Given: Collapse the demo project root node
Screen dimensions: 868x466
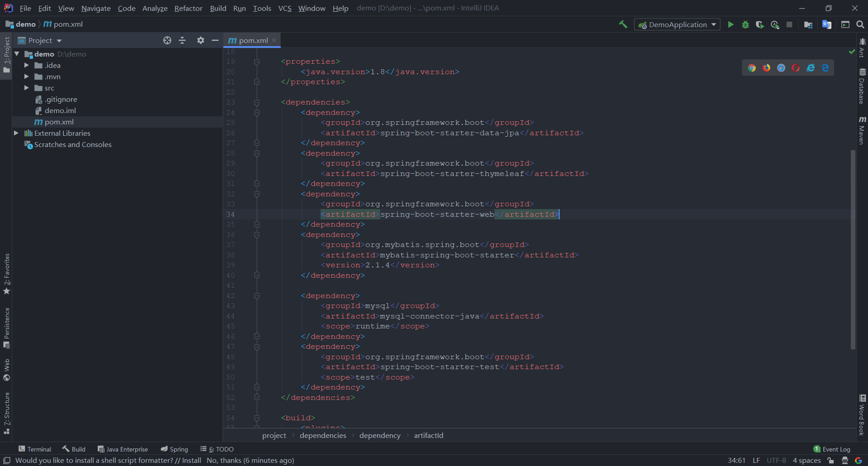Looking at the screenshot, I should pos(17,54).
